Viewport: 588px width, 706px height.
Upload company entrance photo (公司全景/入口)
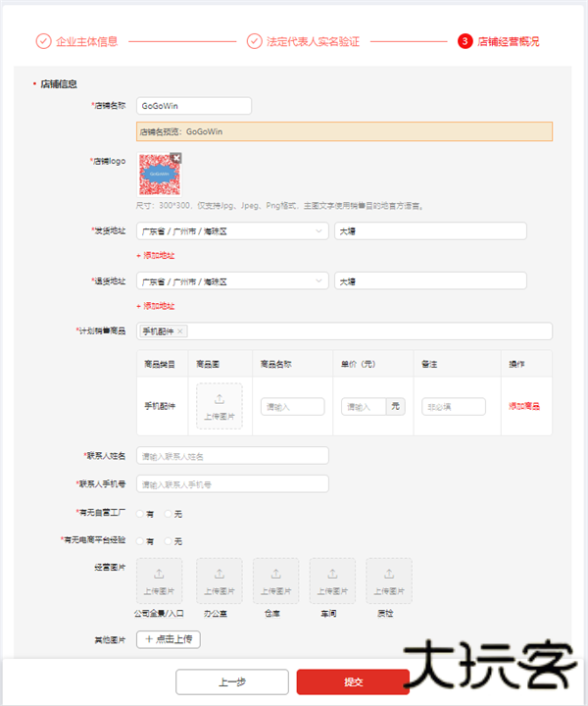(x=160, y=580)
